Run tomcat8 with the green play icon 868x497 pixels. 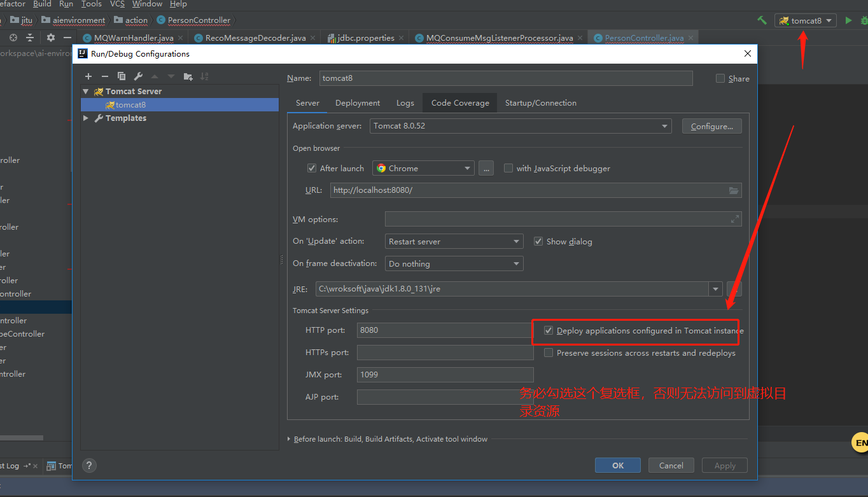(848, 20)
